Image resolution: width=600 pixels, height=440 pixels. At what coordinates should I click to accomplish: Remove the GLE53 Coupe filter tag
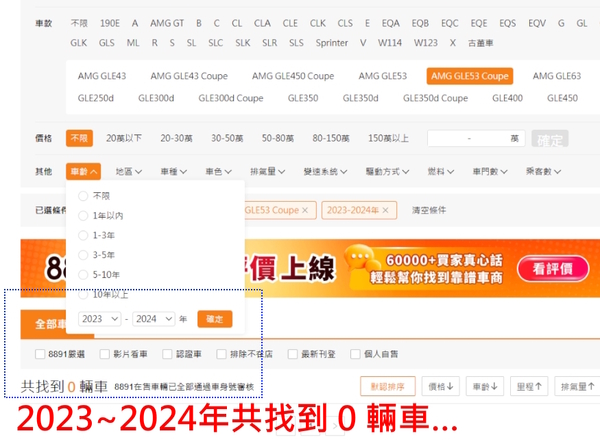tap(305, 210)
